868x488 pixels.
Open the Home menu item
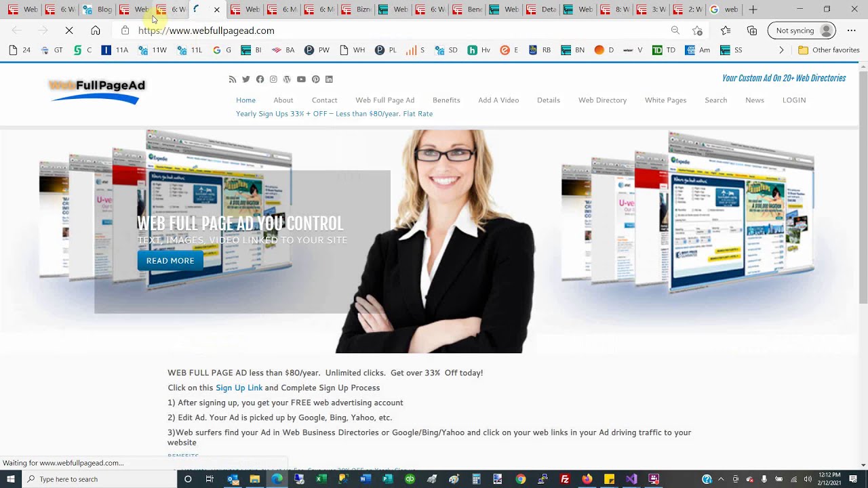click(245, 100)
